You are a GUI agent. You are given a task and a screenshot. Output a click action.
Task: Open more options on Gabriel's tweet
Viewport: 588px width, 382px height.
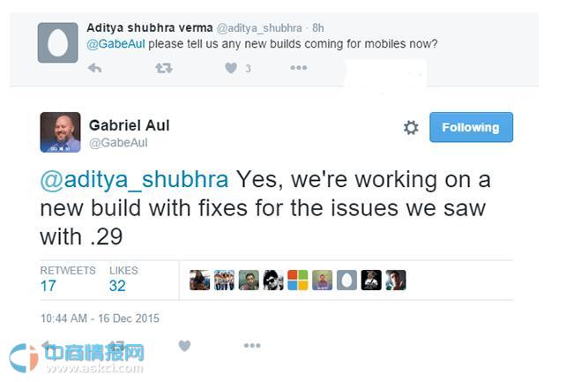pos(252,346)
